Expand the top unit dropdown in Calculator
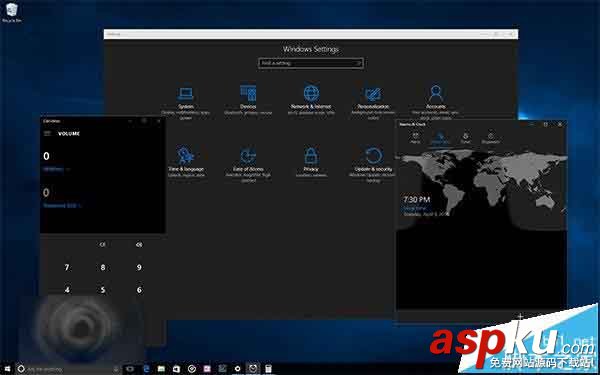 57,169
